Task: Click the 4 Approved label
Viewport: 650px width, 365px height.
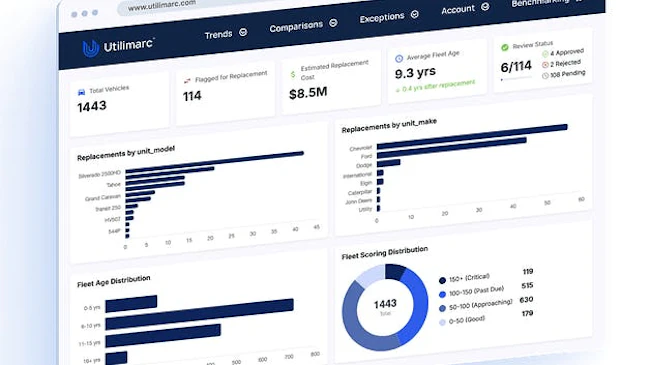Action: [x=567, y=52]
